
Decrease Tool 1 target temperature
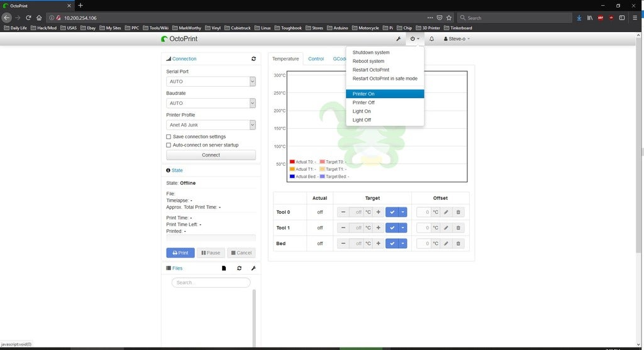(x=343, y=227)
